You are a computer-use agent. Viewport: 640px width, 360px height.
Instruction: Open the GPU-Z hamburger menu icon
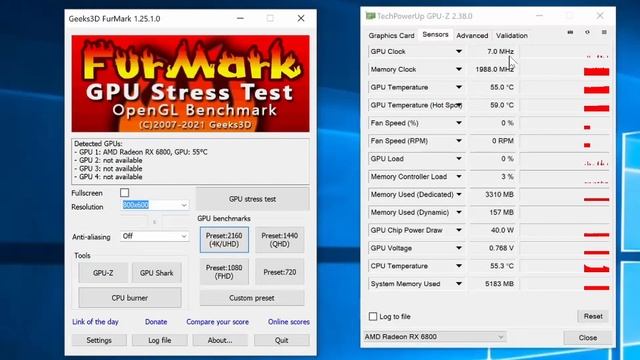coord(604,33)
